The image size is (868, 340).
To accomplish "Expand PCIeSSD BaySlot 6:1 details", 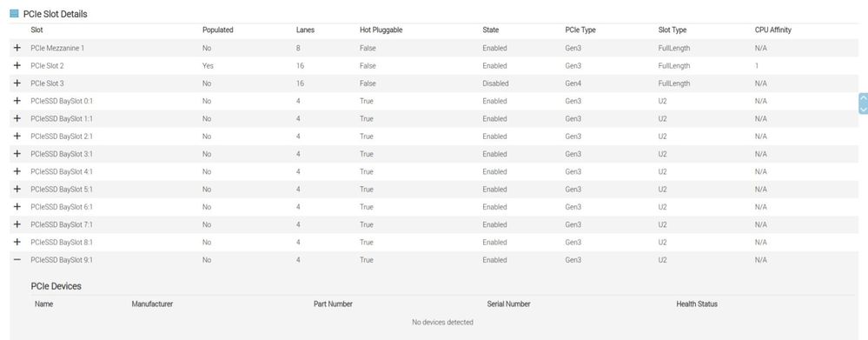I will coord(17,207).
